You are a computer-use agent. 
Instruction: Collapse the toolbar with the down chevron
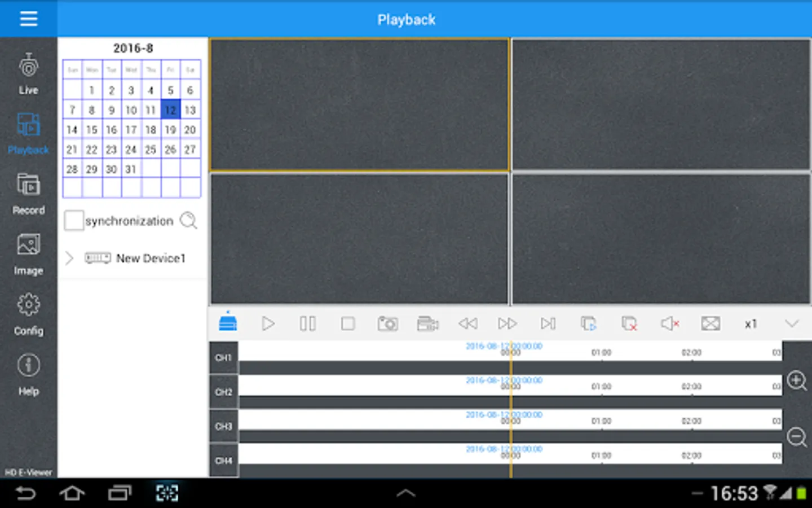[x=792, y=323]
